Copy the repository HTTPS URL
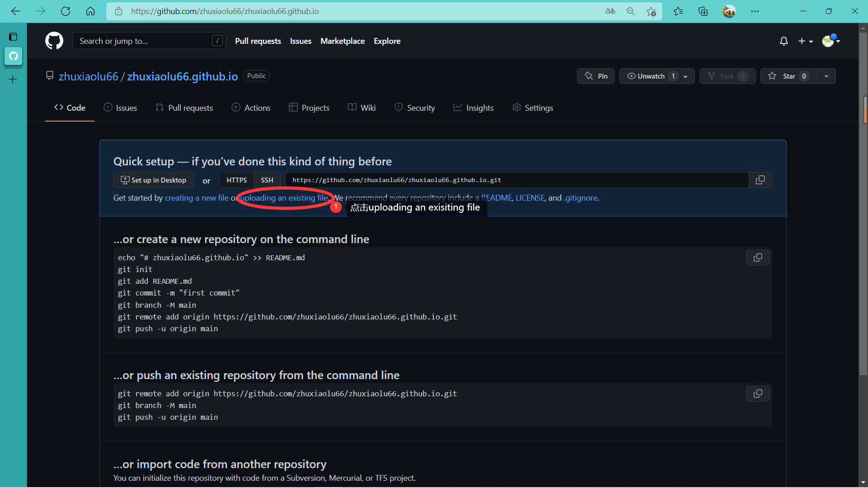Viewport: 868px width, 488px height. [760, 180]
